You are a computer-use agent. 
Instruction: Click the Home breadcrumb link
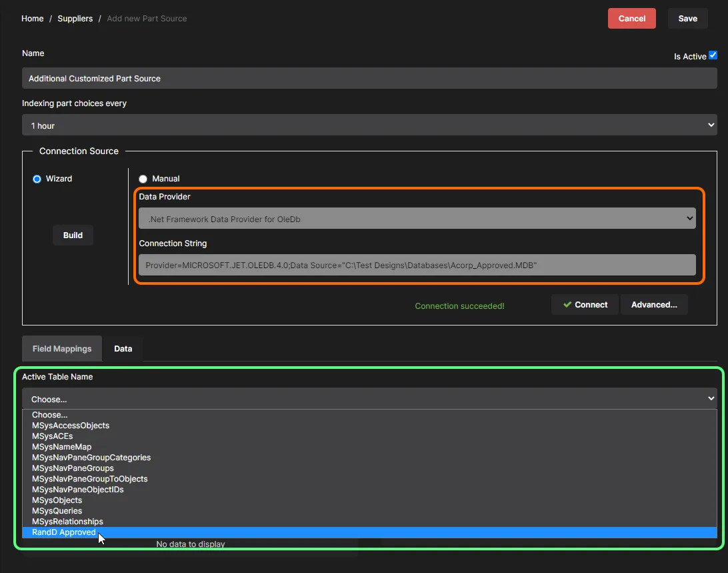click(33, 19)
